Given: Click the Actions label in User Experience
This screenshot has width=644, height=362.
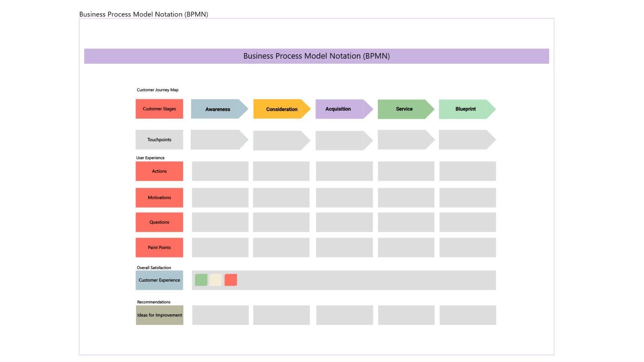Looking at the screenshot, I should tap(159, 171).
